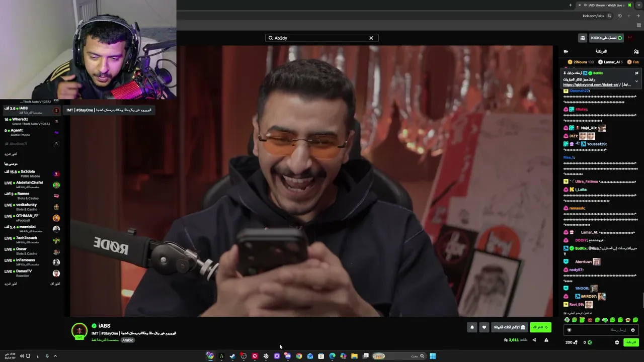
Task: Open the dashboard icon beside KICKs button
Action: point(583,38)
